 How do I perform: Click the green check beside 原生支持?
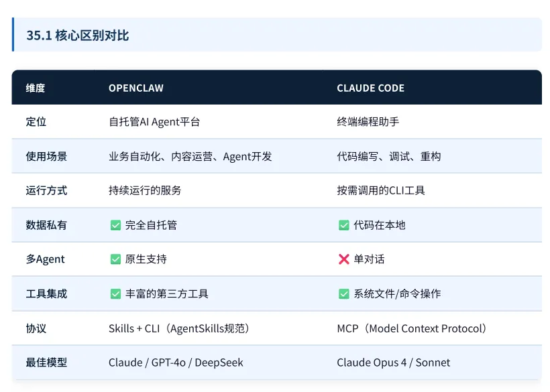115,259
